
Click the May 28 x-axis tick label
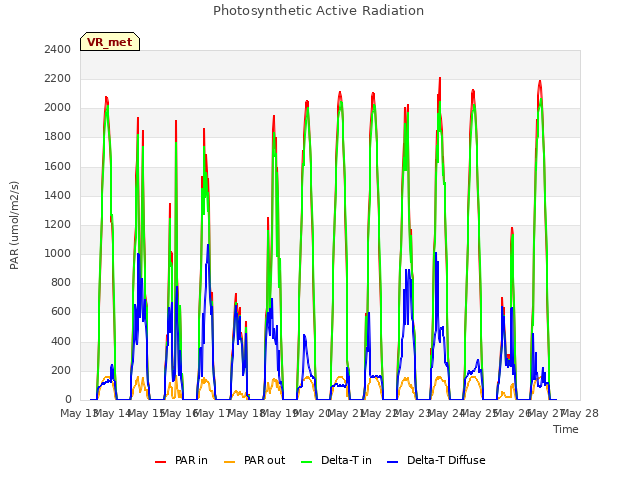coord(580,413)
